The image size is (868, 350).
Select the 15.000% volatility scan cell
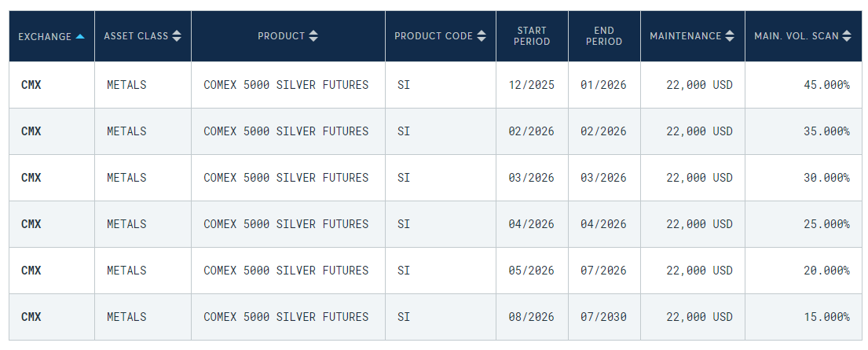[x=826, y=317]
